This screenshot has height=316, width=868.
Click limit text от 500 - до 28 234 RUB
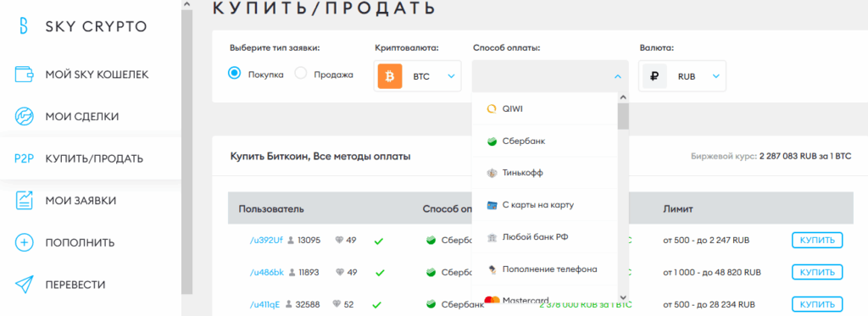(709, 304)
